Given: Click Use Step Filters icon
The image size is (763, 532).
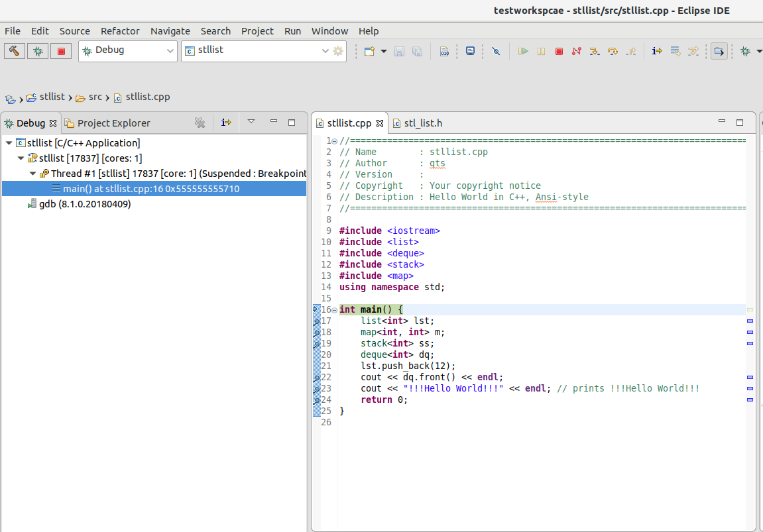Looking at the screenshot, I should (x=693, y=51).
